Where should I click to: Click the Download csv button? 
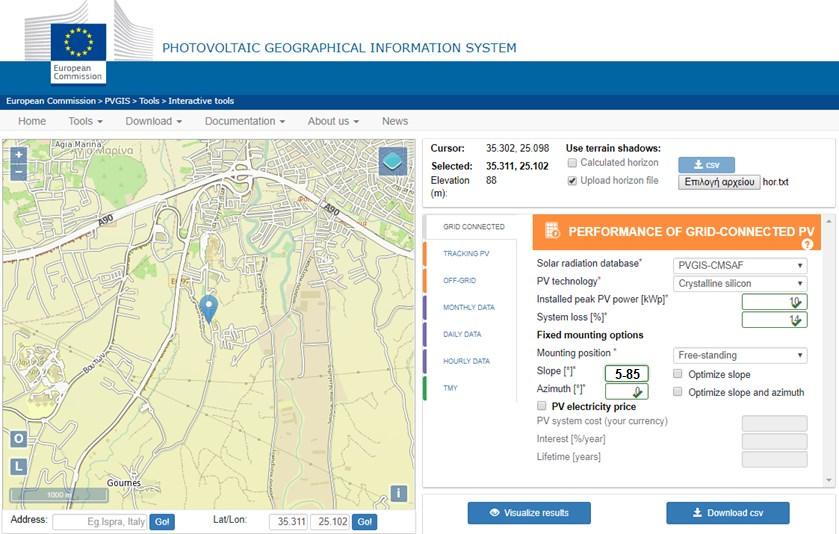(728, 513)
